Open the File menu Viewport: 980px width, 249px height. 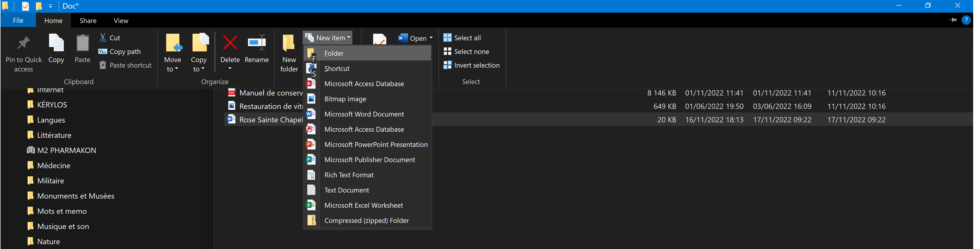coord(18,20)
